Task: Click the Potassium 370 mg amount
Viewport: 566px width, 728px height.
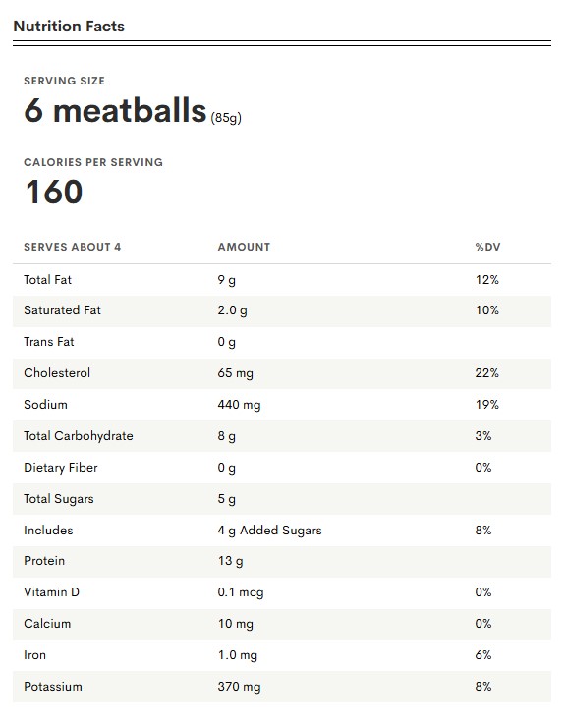Action: (239, 687)
